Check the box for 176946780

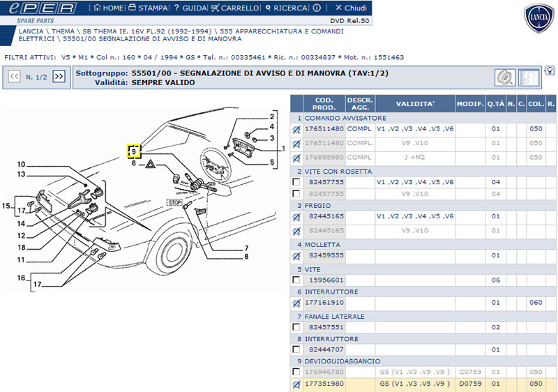[296, 372]
